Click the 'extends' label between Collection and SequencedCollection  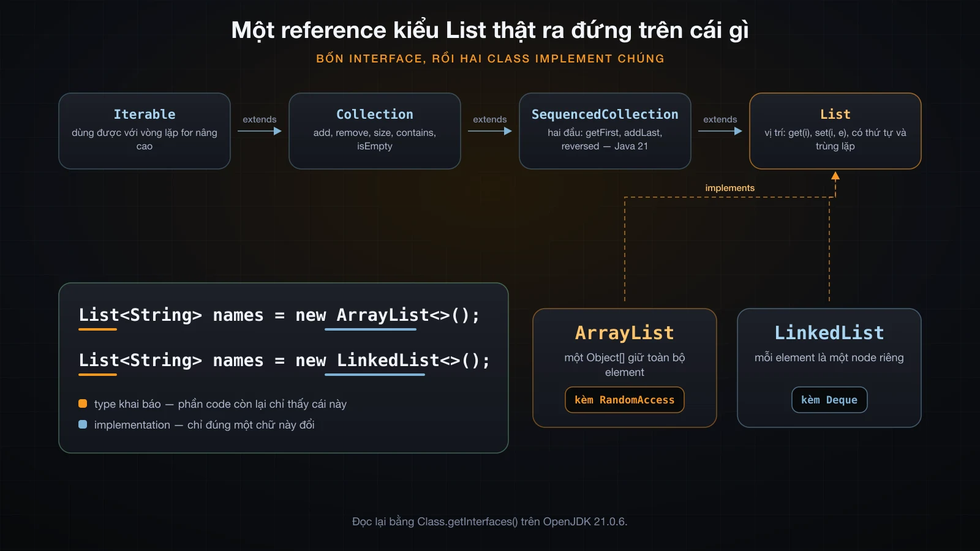pyautogui.click(x=490, y=119)
